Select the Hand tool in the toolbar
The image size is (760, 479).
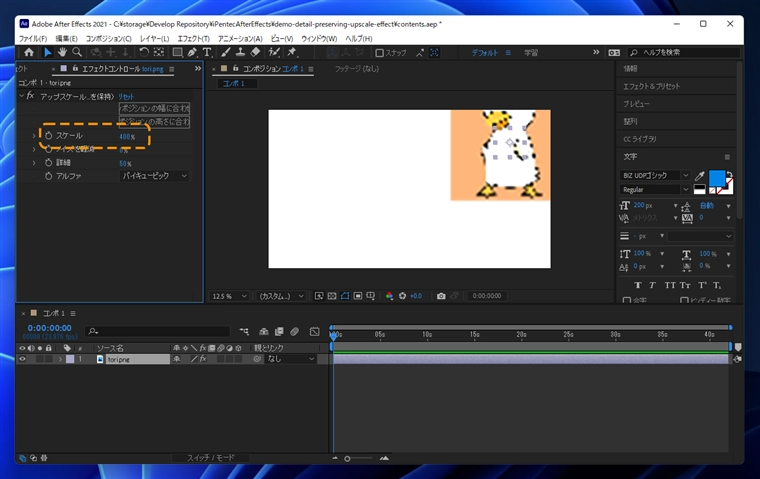[62, 52]
